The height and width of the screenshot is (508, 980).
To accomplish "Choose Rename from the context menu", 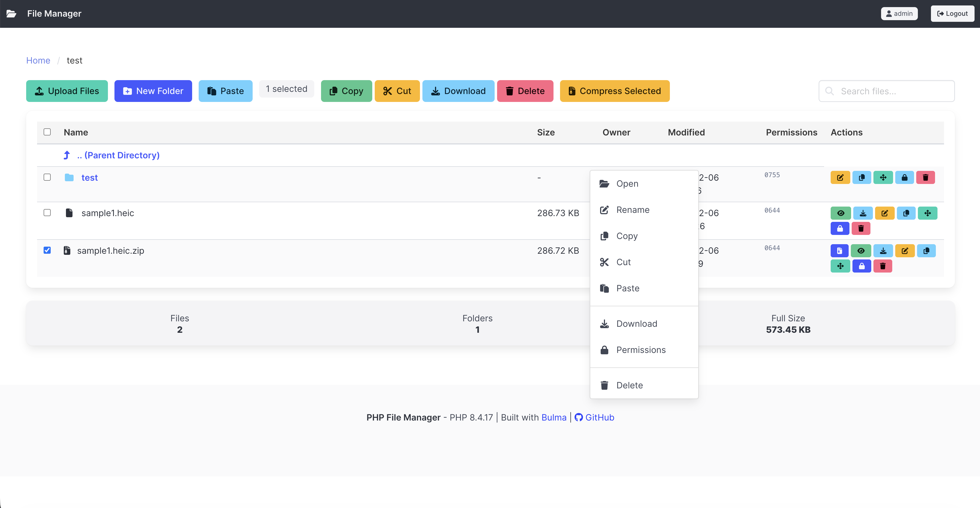I will coord(632,210).
